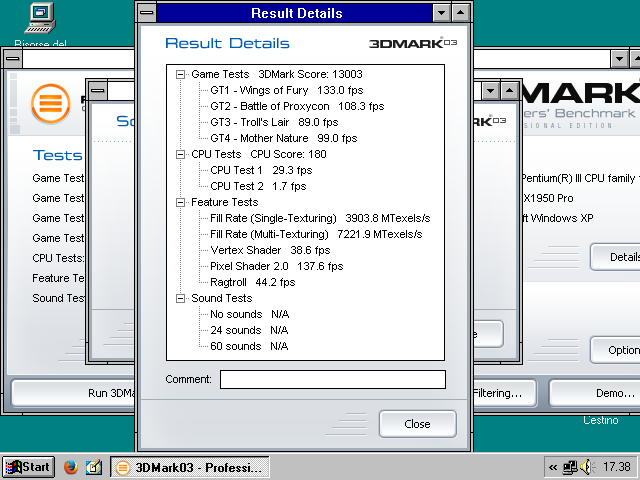Select the CPU Test 2 result row
The height and width of the screenshot is (480, 640).
click(x=258, y=186)
